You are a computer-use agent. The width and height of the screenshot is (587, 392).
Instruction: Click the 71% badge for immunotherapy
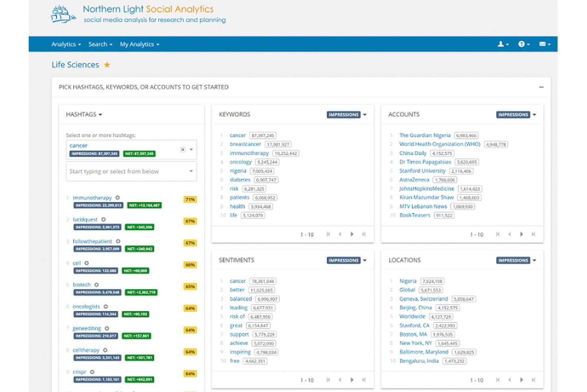coord(190,200)
